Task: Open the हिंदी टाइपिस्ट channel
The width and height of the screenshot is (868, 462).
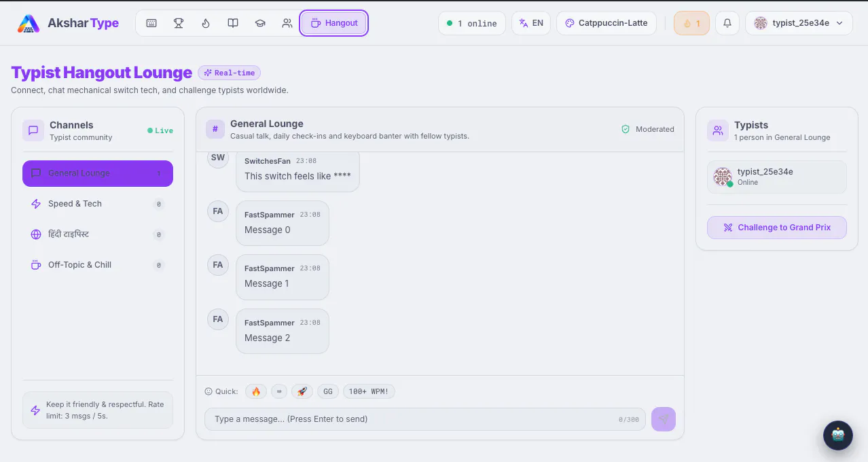Action: 98,234
